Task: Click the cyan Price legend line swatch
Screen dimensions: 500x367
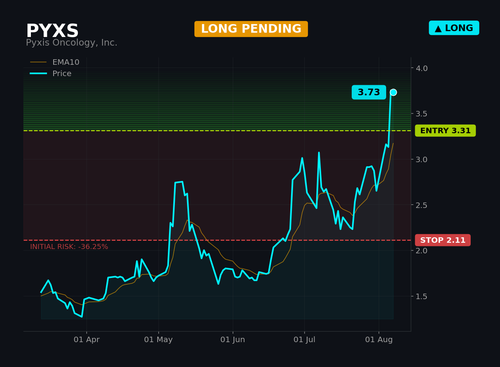Action: point(38,73)
